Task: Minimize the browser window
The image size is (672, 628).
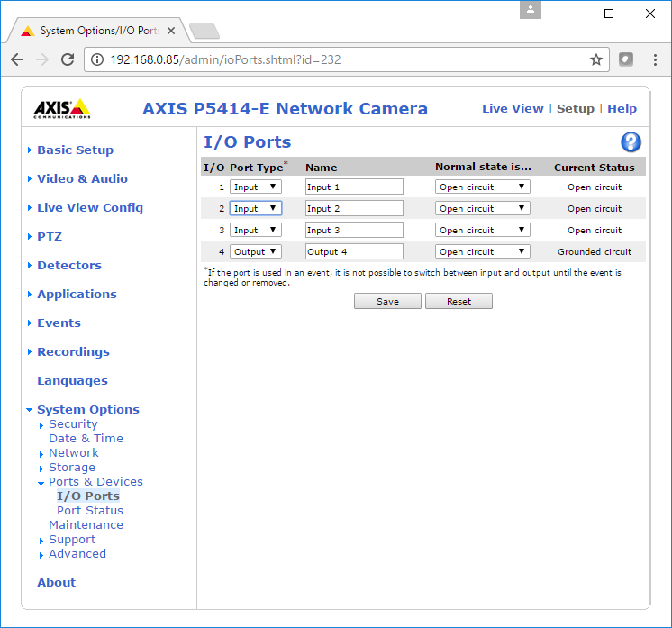Action: (x=568, y=14)
